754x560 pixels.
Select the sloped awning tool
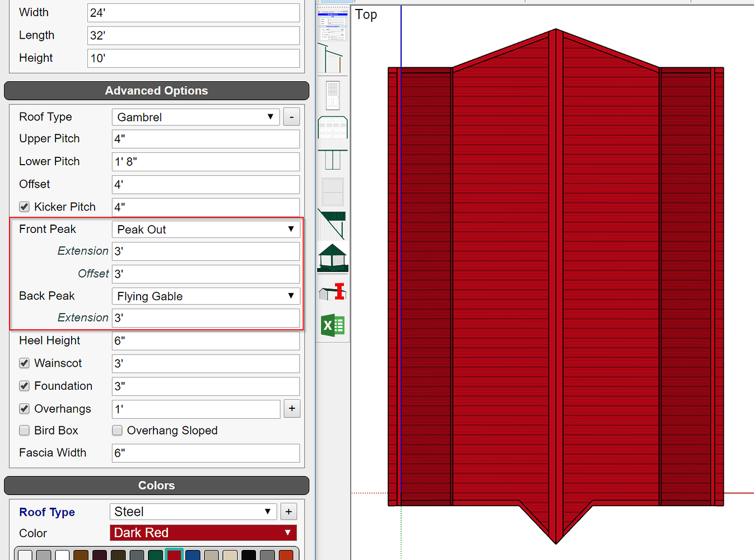[332, 224]
